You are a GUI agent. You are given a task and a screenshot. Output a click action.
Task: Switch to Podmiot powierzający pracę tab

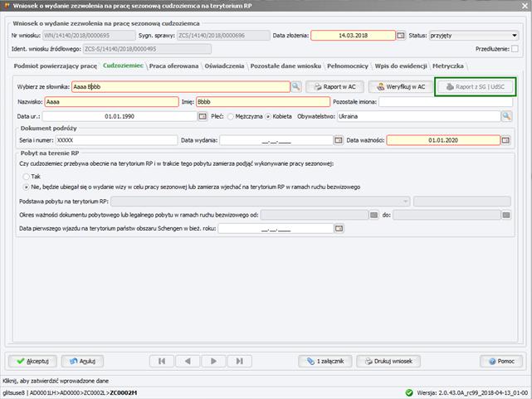pyautogui.click(x=56, y=66)
